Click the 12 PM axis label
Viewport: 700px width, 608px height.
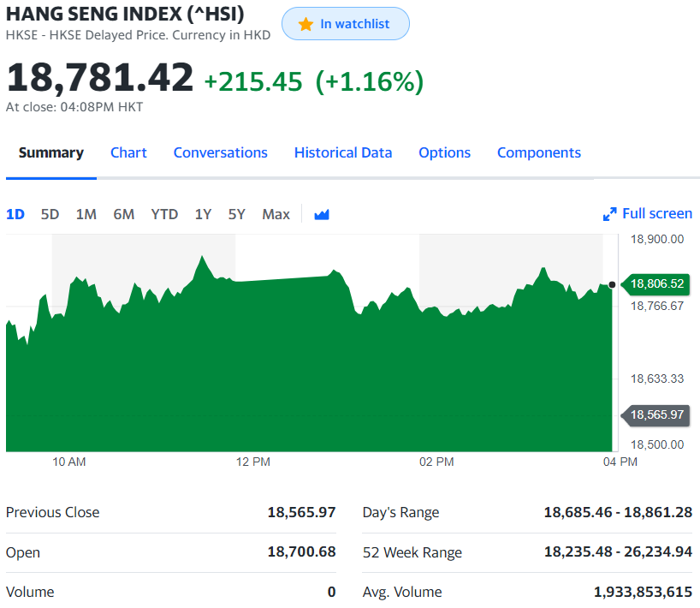pos(253,462)
